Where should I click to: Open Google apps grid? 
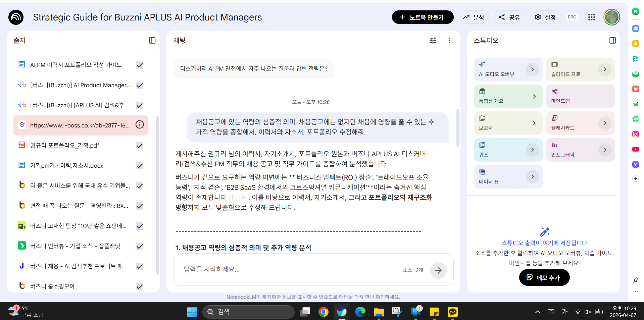point(592,17)
